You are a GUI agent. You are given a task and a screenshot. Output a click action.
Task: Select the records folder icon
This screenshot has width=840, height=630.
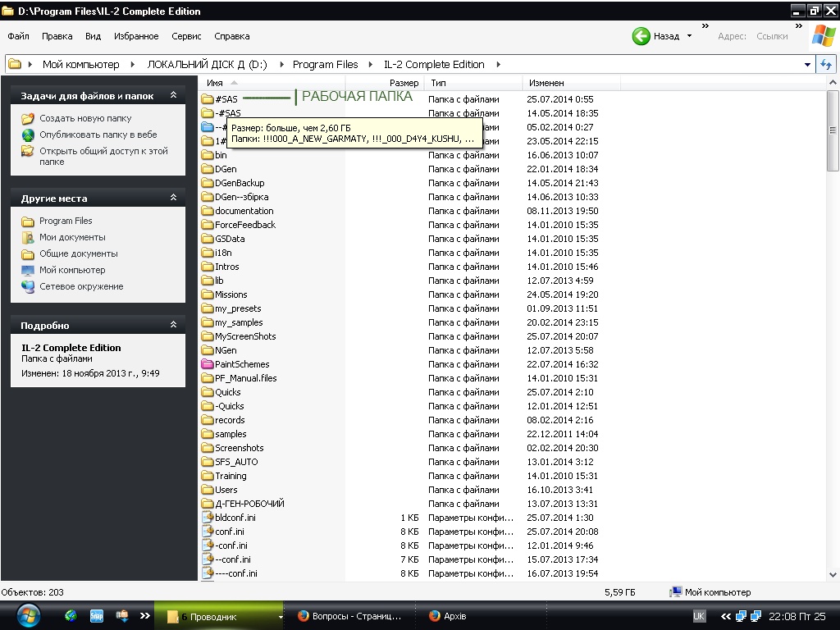coord(208,419)
